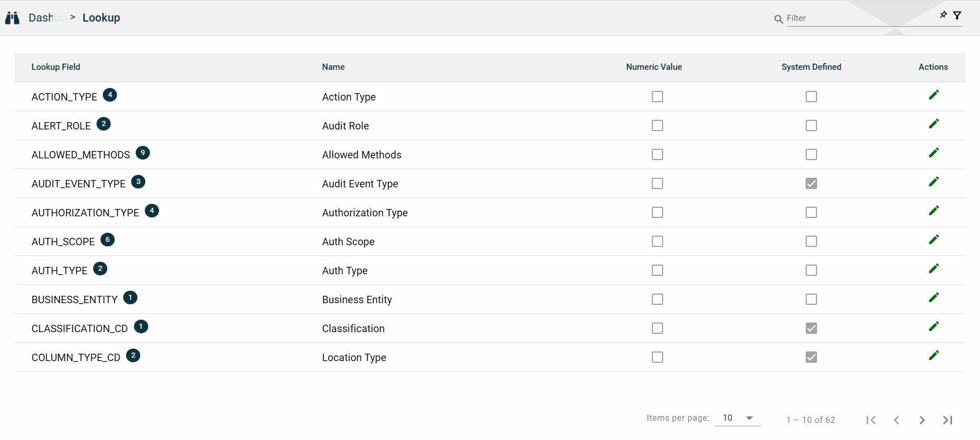
Task: Expand the AUTHORIZATION_TYPE badge with count 4
Action: point(152,211)
